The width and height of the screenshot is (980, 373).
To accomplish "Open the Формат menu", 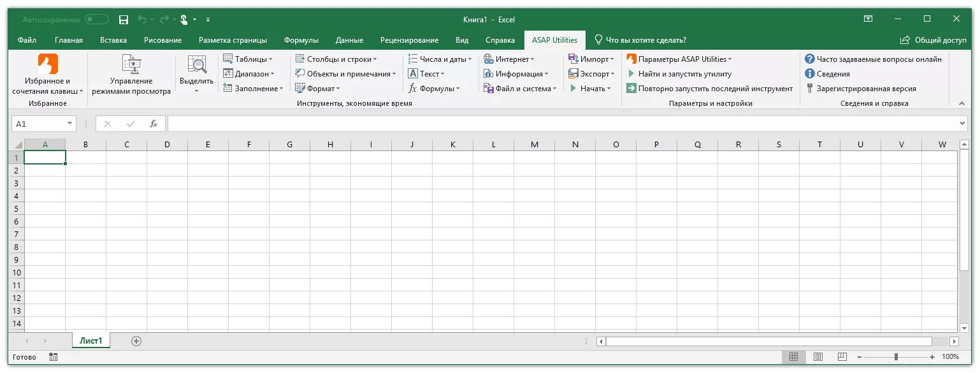I will click(317, 89).
